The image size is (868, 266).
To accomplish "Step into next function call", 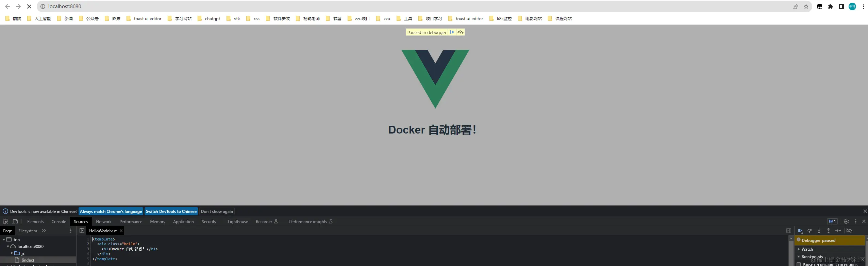I will (819, 231).
